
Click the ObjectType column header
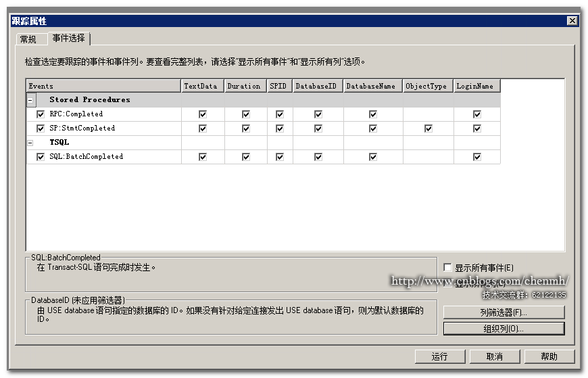428,86
